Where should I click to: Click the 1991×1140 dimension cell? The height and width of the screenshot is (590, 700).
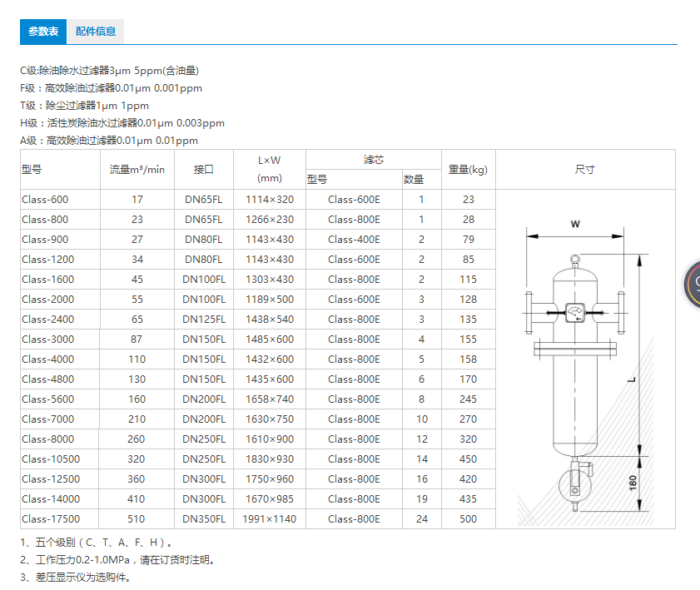270,519
